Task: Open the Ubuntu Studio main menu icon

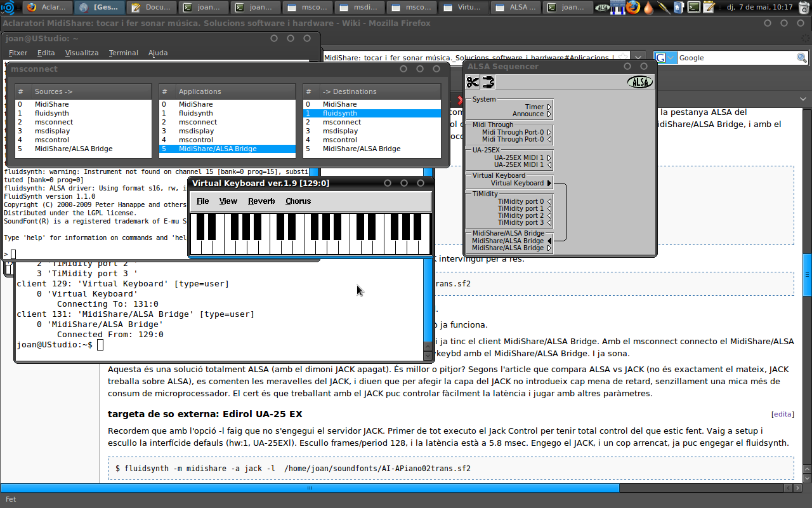Action: pyautogui.click(x=8, y=8)
